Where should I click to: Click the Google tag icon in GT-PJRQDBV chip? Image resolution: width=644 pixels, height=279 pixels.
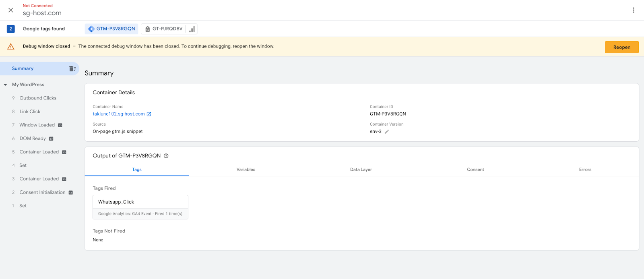click(x=148, y=29)
